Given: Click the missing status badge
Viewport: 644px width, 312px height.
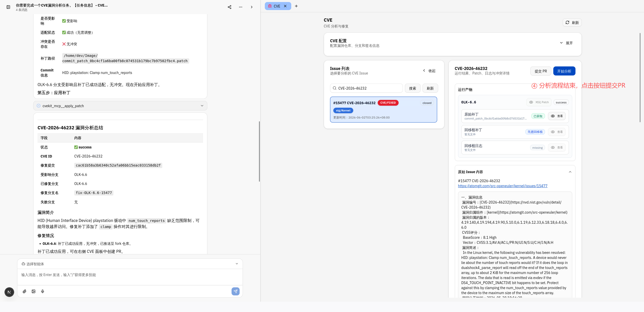Looking at the screenshot, I should click(537, 148).
